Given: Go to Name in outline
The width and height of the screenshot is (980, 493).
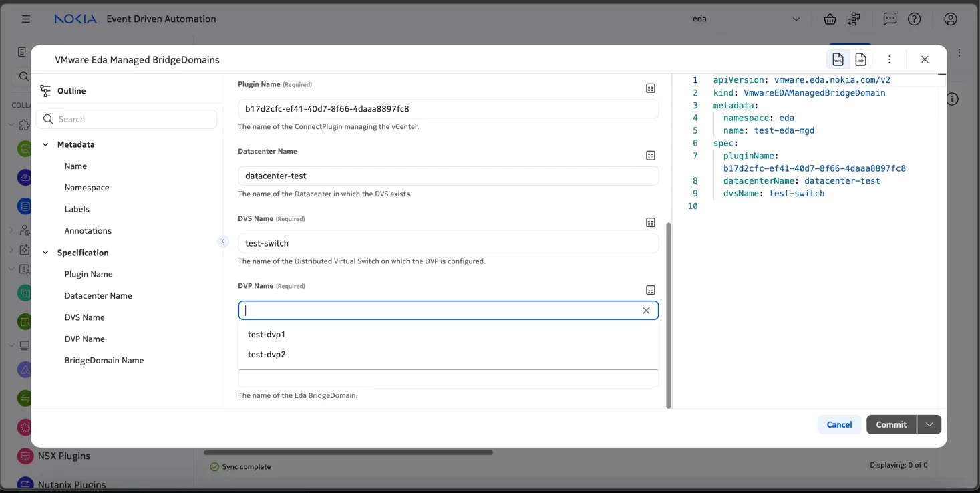Looking at the screenshot, I should point(75,166).
